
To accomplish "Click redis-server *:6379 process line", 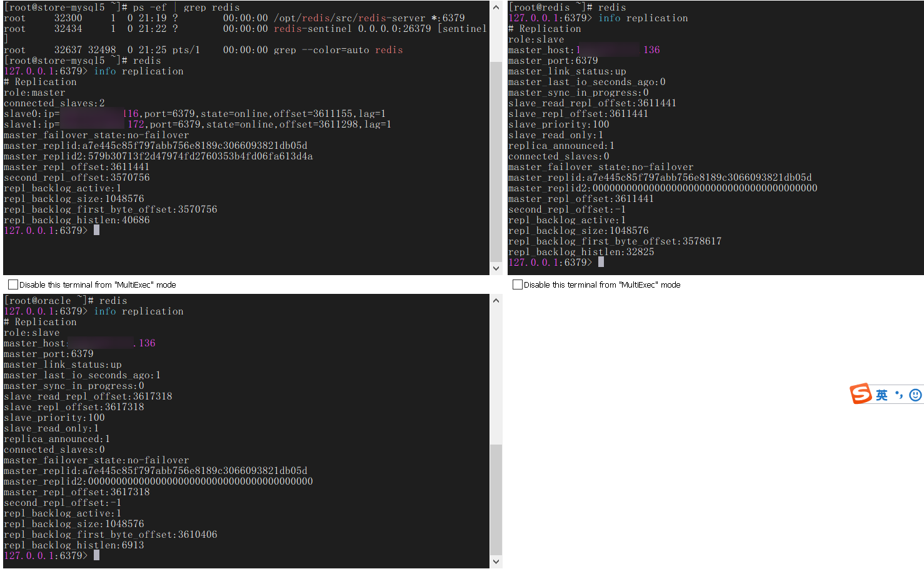I will pyautogui.click(x=234, y=18).
